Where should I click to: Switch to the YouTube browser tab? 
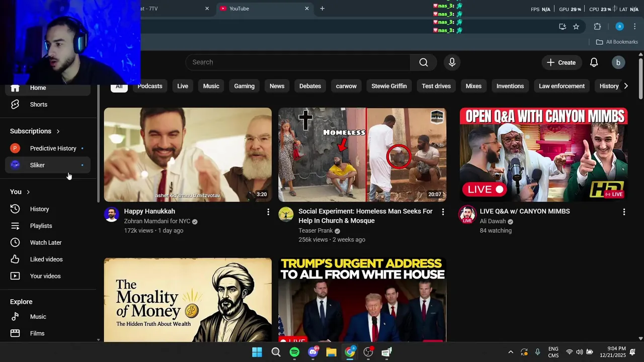click(x=265, y=9)
